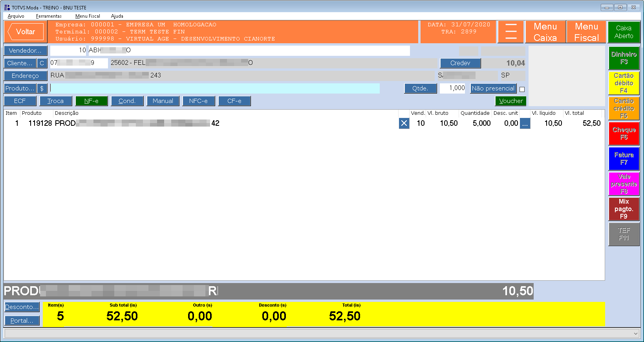Choose Cheque F6 payment

624,134
